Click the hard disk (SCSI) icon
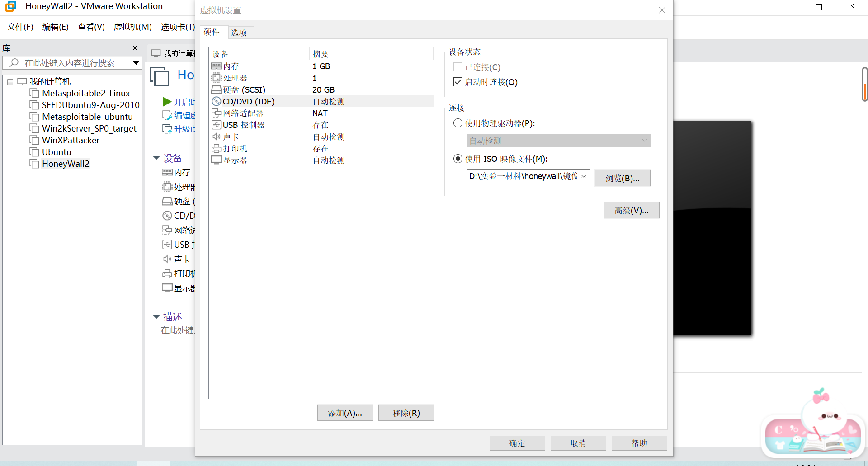The height and width of the screenshot is (466, 868). pyautogui.click(x=217, y=90)
